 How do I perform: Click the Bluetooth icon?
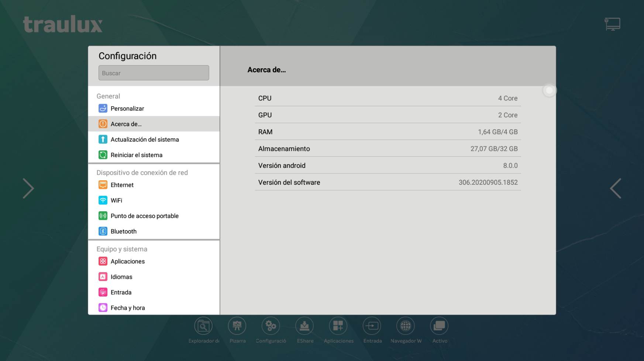point(103,231)
